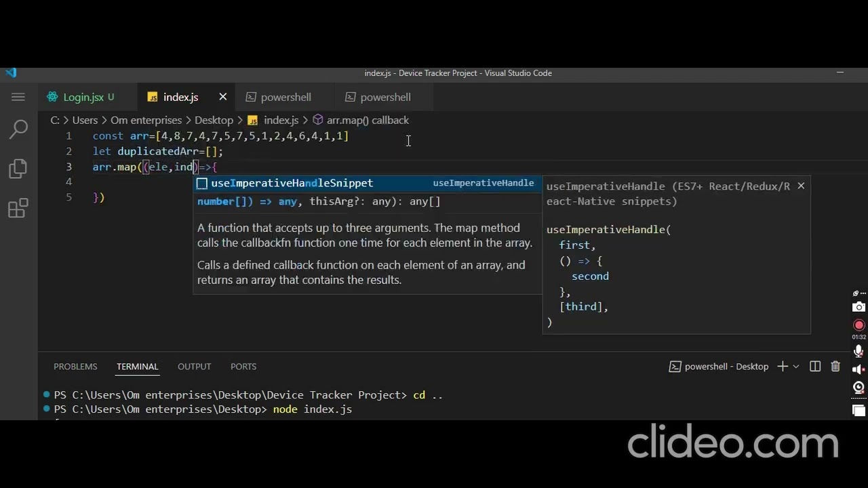The width and height of the screenshot is (868, 488).
Task: Close the index.js tab
Action: [222, 97]
